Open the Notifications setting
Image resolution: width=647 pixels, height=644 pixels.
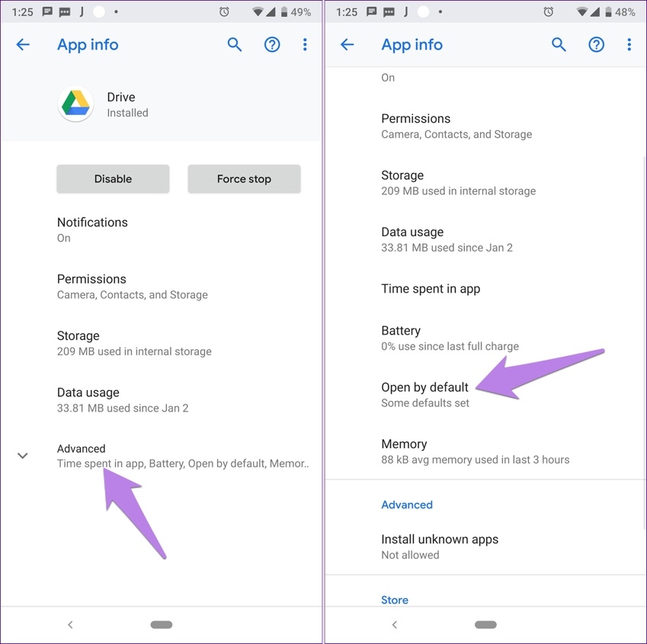[92, 229]
